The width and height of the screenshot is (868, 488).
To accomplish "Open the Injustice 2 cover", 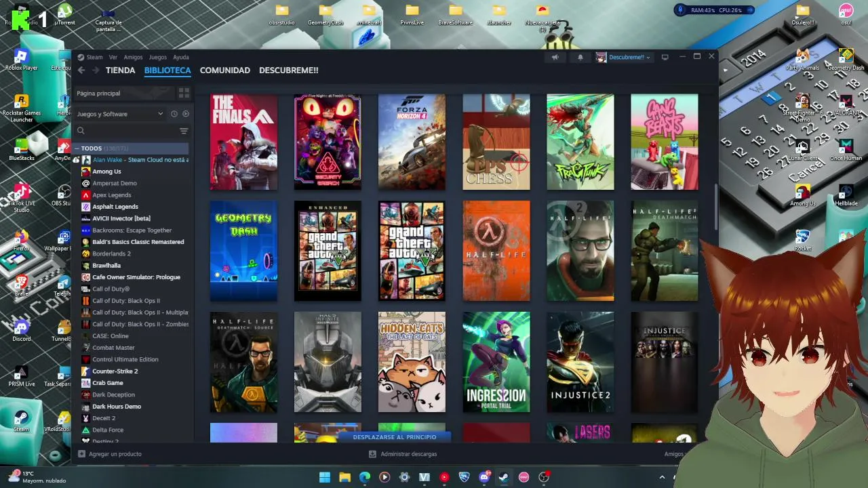I will [x=580, y=362].
